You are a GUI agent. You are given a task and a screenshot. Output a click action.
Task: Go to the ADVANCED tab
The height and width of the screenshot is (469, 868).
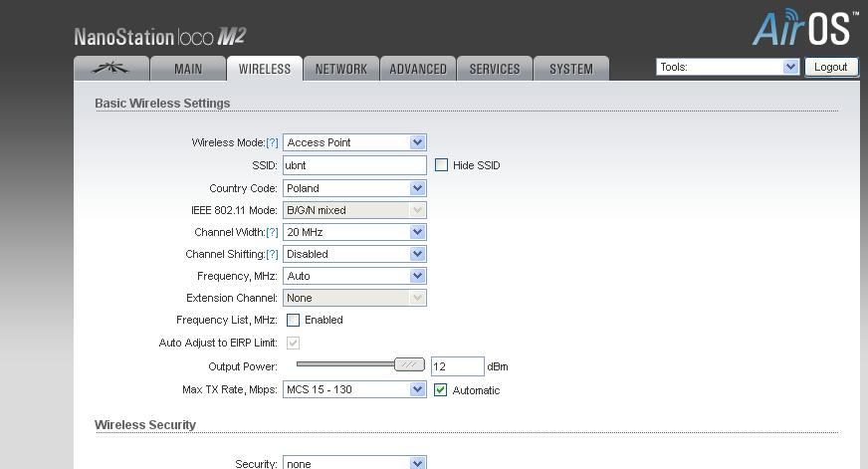(418, 69)
